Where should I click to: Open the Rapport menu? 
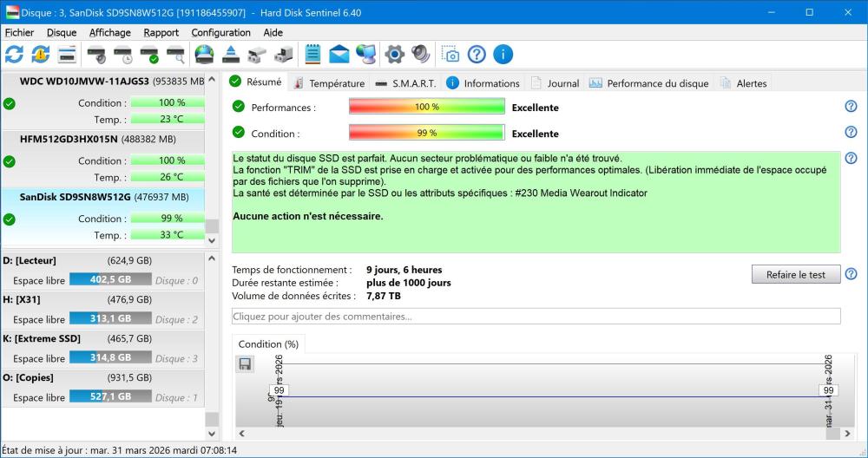161,33
